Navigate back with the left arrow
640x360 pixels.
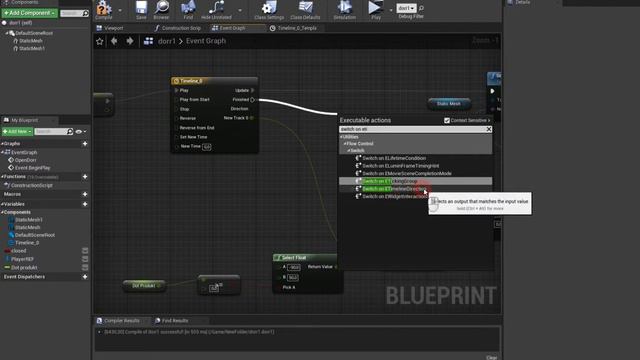(x=114, y=41)
